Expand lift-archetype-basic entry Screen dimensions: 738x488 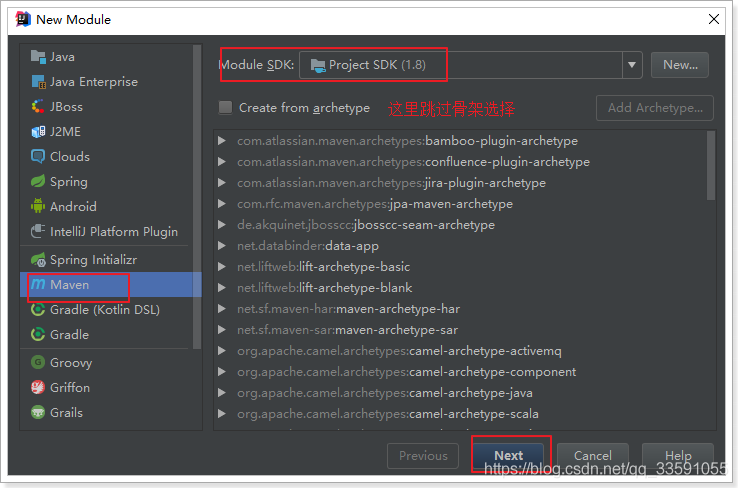[222, 267]
